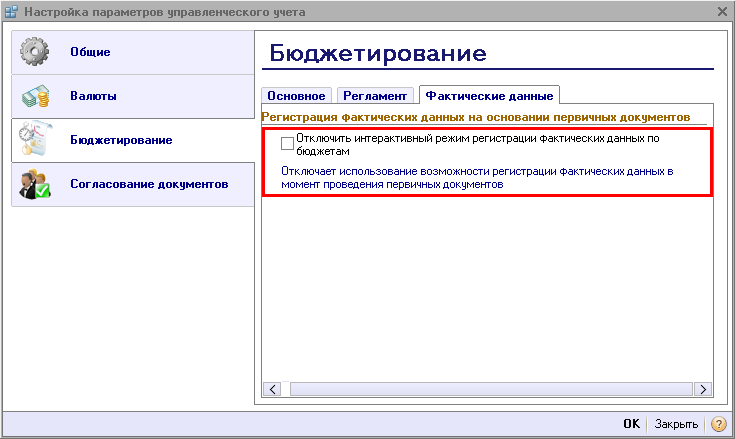Screen dimensions: 735x439
Task: Open the Регламент tab
Action: pyautogui.click(x=375, y=96)
